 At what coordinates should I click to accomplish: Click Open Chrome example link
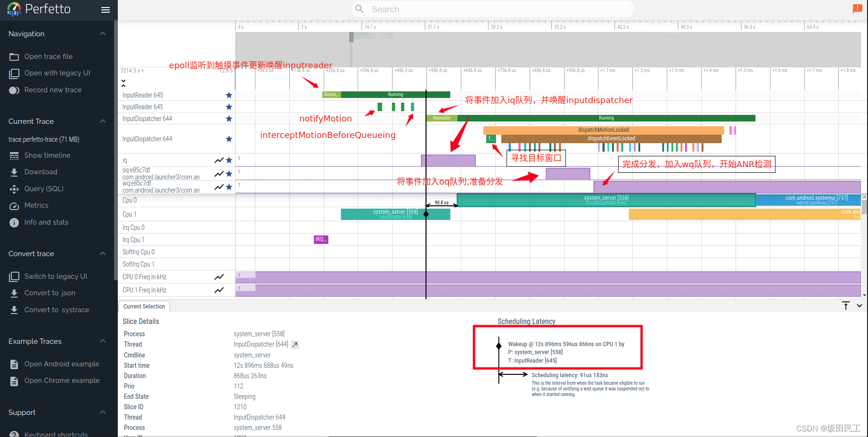point(62,380)
